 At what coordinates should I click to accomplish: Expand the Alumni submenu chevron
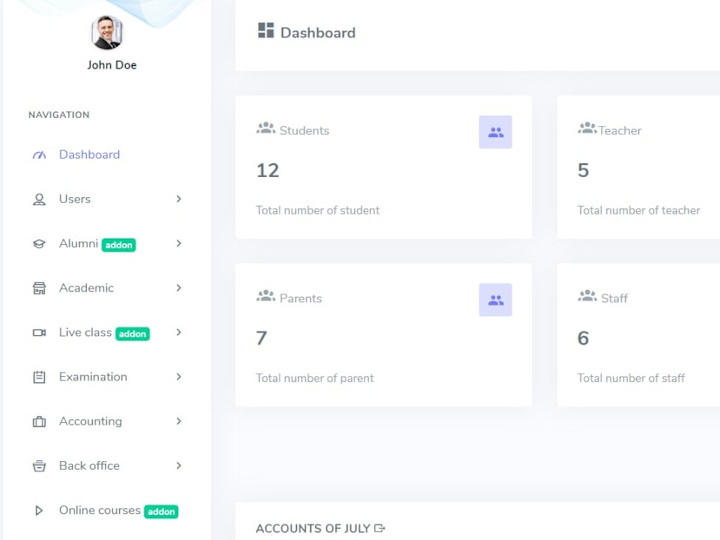(179, 243)
